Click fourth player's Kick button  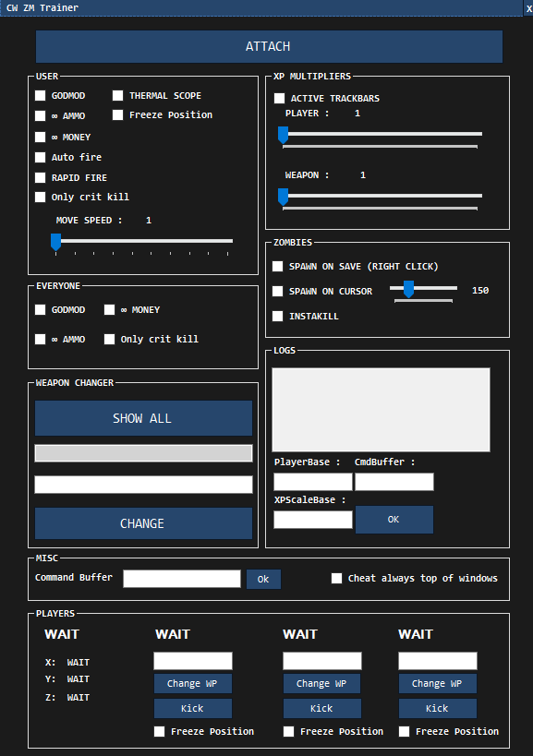point(438,708)
